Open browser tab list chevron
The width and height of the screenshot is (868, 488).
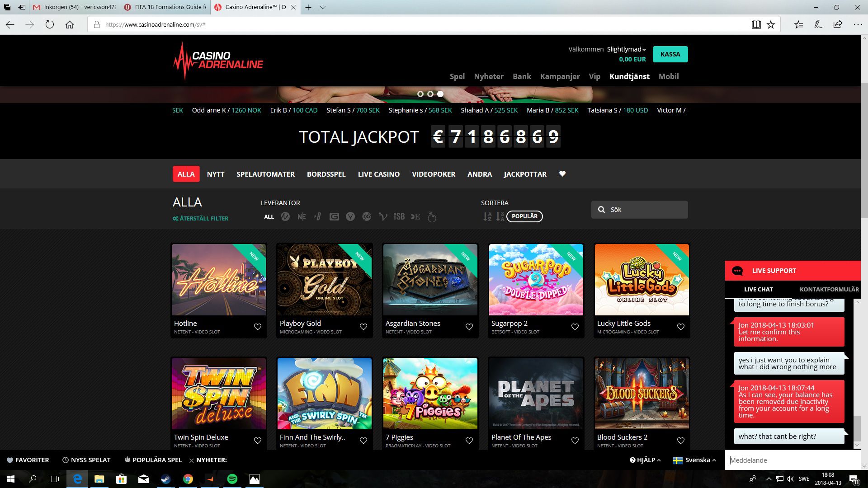[x=323, y=7]
